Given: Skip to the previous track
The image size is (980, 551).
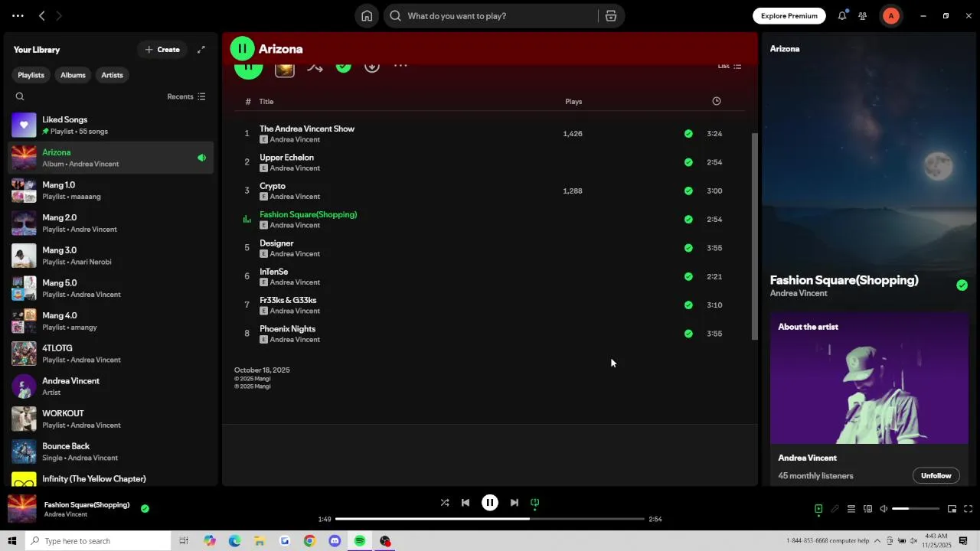Looking at the screenshot, I should pos(465,503).
